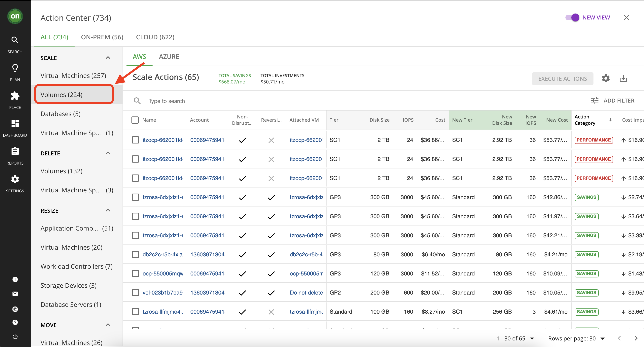Click the Place icon in sidebar
Viewport: 644px width, 347px height.
point(15,96)
